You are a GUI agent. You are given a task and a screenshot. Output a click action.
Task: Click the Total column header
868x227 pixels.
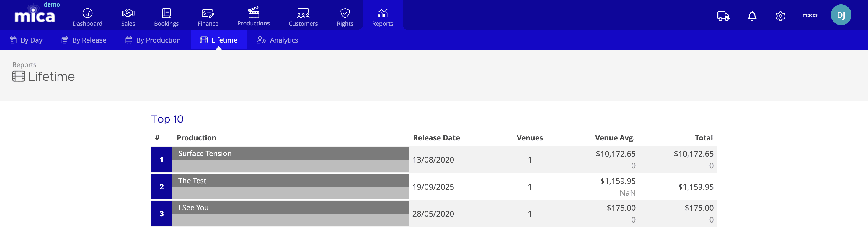704,138
